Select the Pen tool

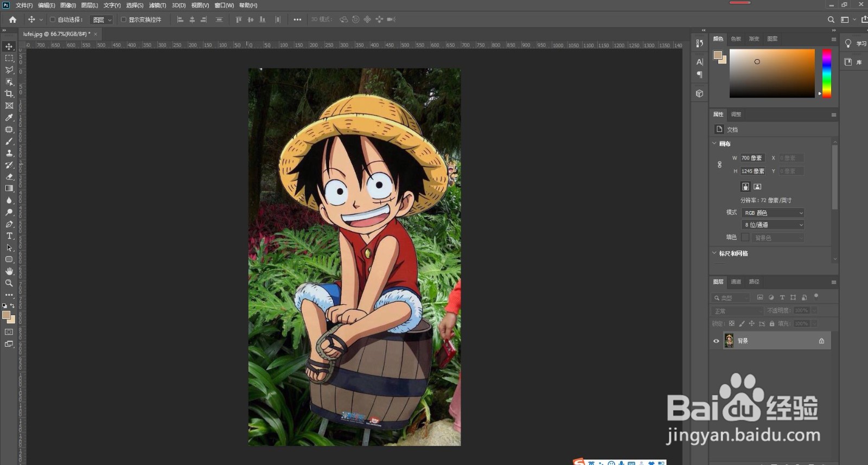(x=9, y=224)
